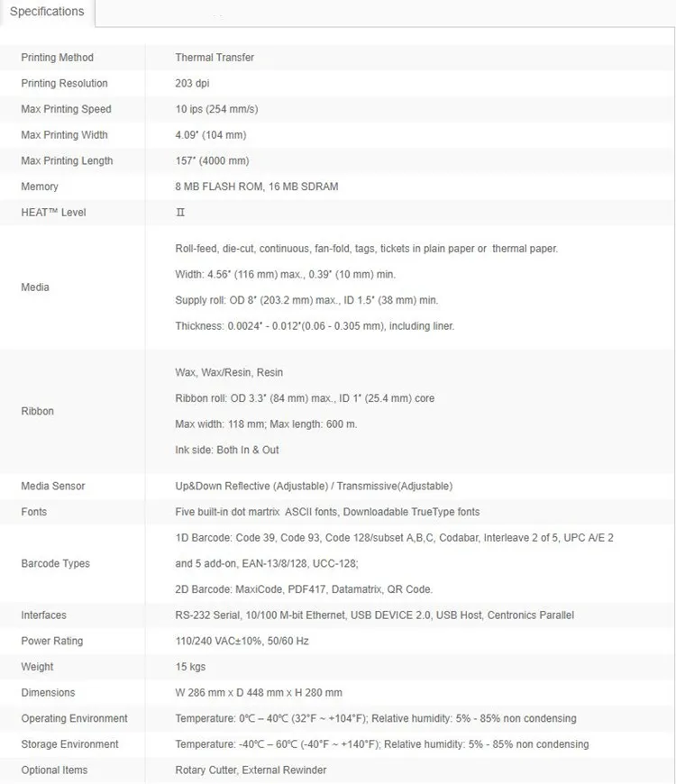
Task: Open the Specifications tab
Action: (47, 12)
